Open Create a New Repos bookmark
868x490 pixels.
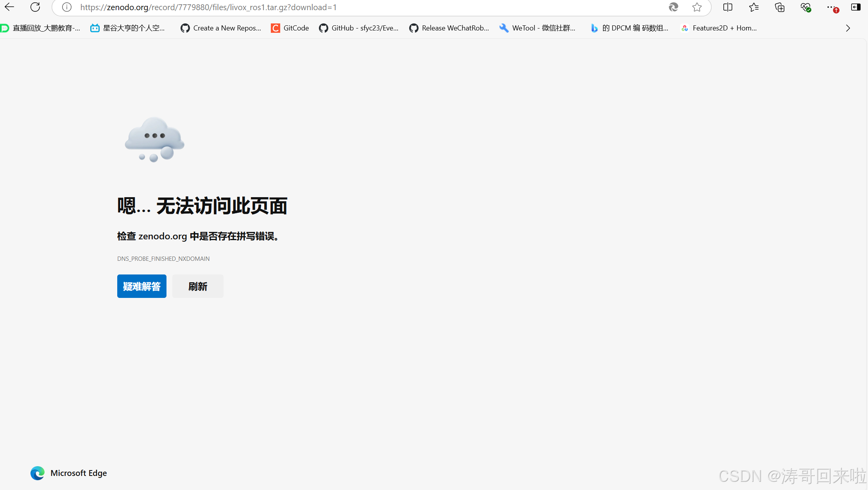click(221, 28)
